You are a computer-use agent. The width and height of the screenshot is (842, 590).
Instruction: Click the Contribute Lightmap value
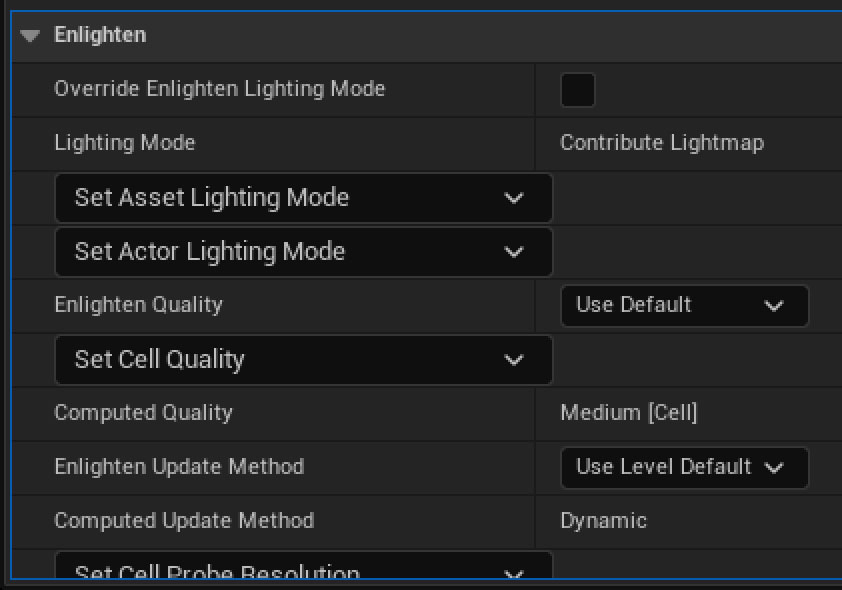click(x=662, y=143)
